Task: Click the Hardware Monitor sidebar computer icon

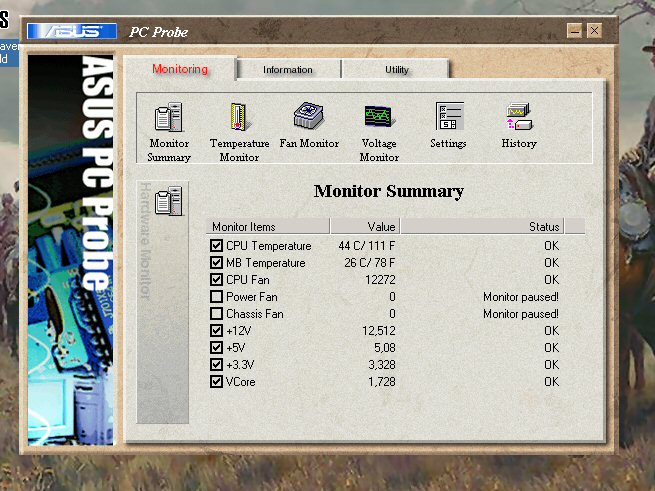Action: click(169, 201)
